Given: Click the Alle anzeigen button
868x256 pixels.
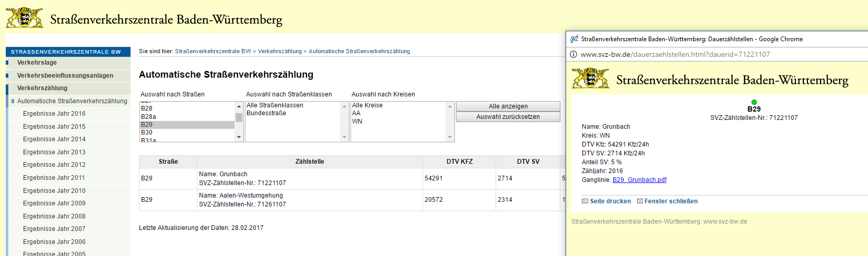Looking at the screenshot, I should [508, 106].
